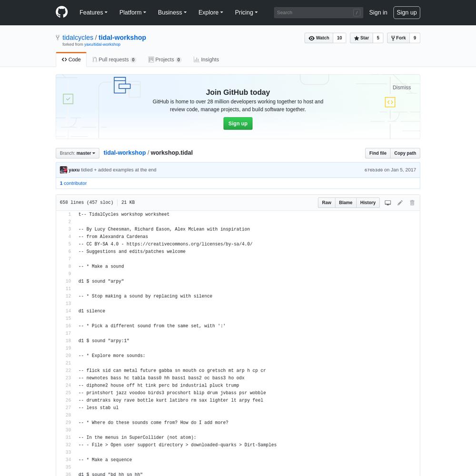The image size is (476, 476).
Task: Open the Branch: master selector
Action: tap(78, 153)
